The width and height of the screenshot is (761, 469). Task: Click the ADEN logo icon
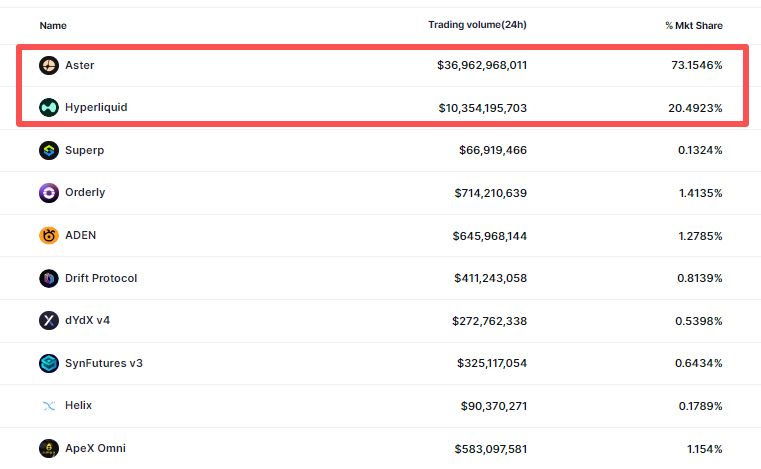[x=49, y=236]
